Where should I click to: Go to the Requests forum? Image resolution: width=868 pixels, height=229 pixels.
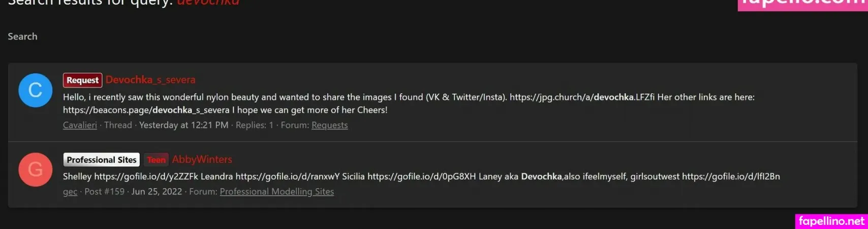[x=329, y=125]
